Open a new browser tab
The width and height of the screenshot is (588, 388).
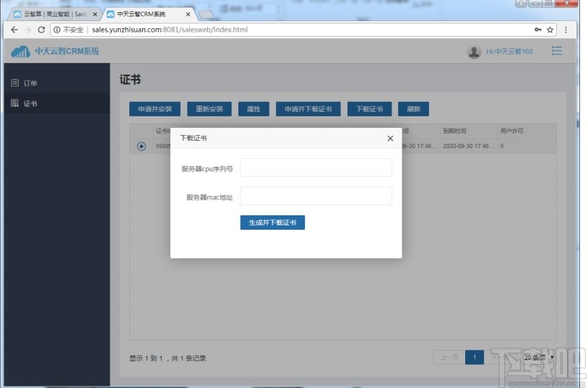pos(206,14)
